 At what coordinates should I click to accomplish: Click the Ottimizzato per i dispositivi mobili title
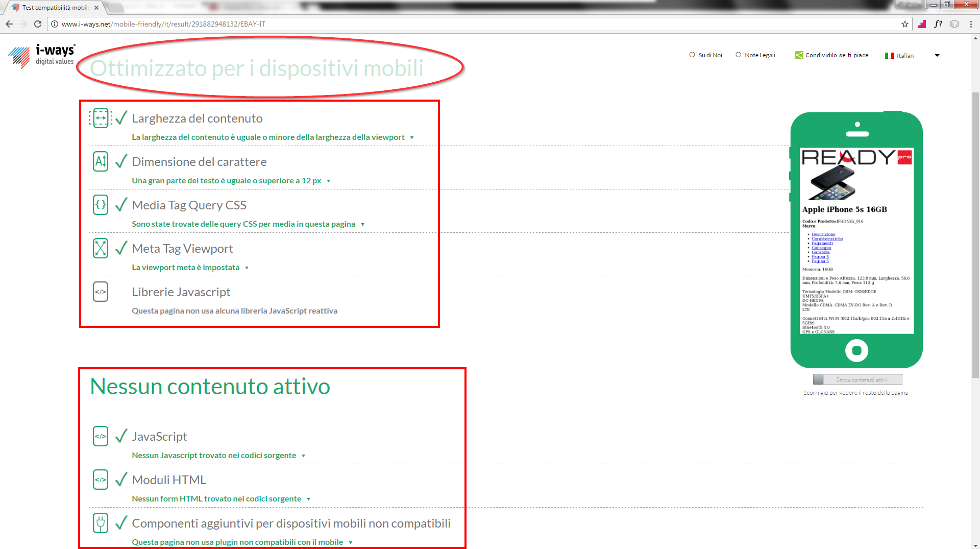click(x=256, y=68)
